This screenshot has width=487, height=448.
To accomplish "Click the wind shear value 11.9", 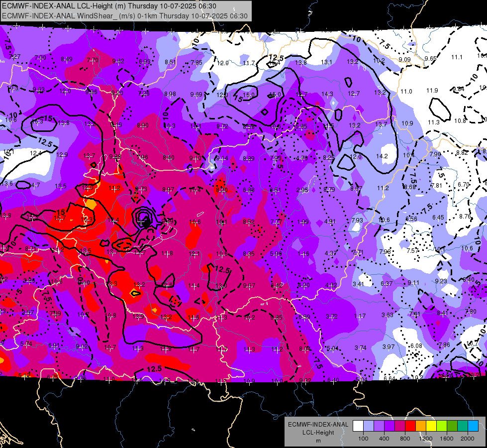I will (x=432, y=90).
